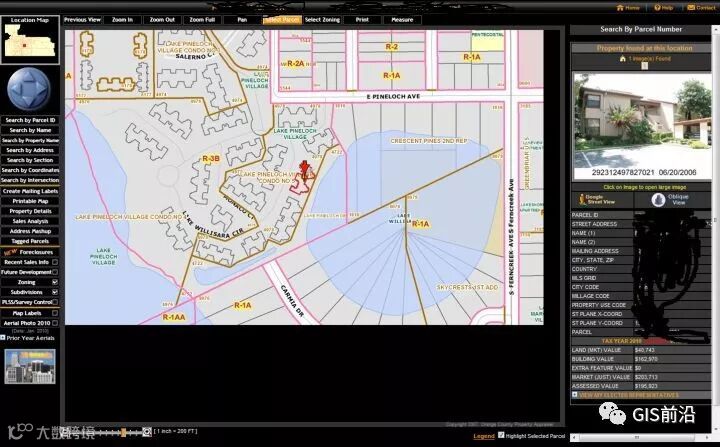This screenshot has height=447, width=720.
Task: Click the 'SKYCREST 1ST ADD' subdivision label
Action: (467, 287)
